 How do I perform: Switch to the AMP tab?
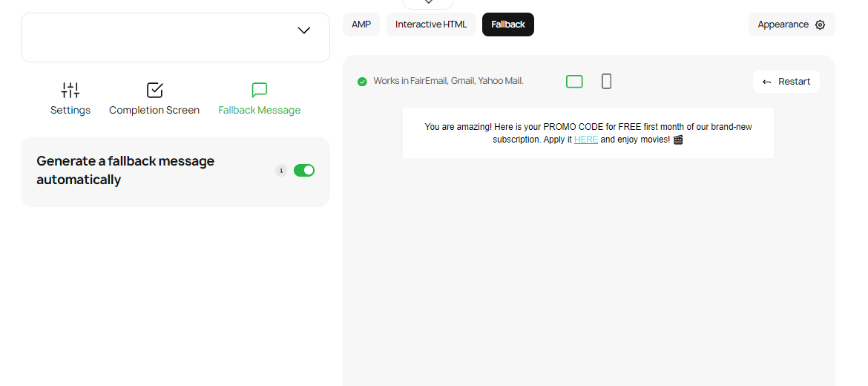pos(361,24)
